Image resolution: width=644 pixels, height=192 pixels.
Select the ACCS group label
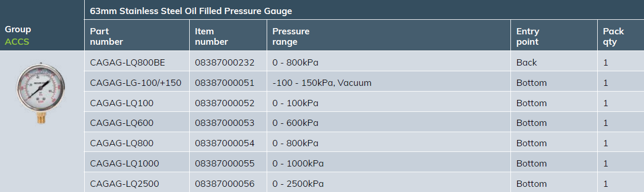(17, 42)
